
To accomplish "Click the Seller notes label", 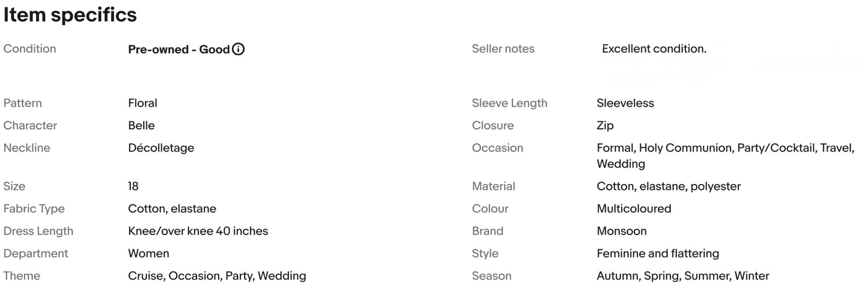I will [503, 49].
